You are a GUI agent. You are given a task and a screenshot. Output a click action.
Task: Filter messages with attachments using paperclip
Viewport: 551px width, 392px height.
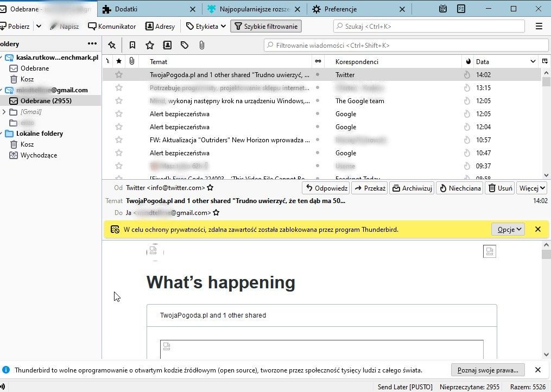(x=202, y=45)
